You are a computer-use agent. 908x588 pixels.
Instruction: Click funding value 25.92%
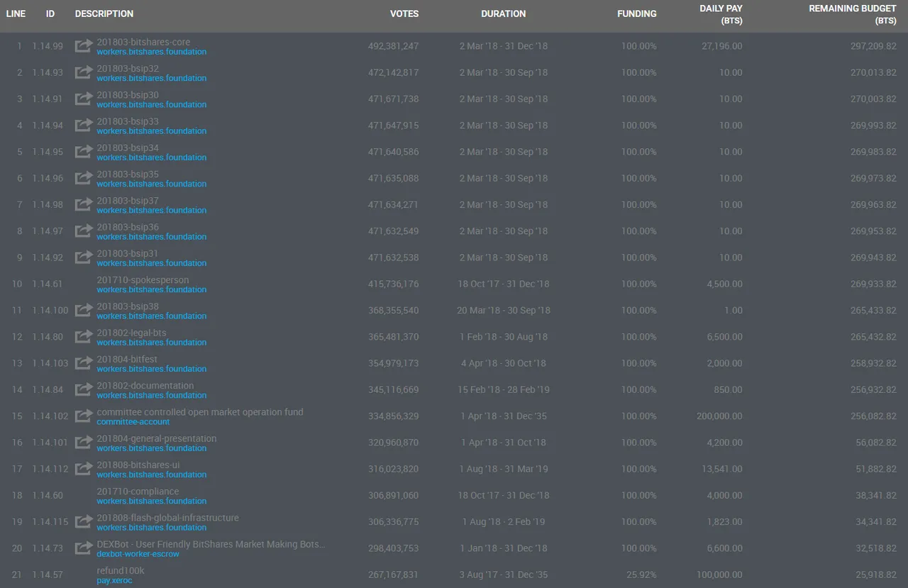coord(642,575)
